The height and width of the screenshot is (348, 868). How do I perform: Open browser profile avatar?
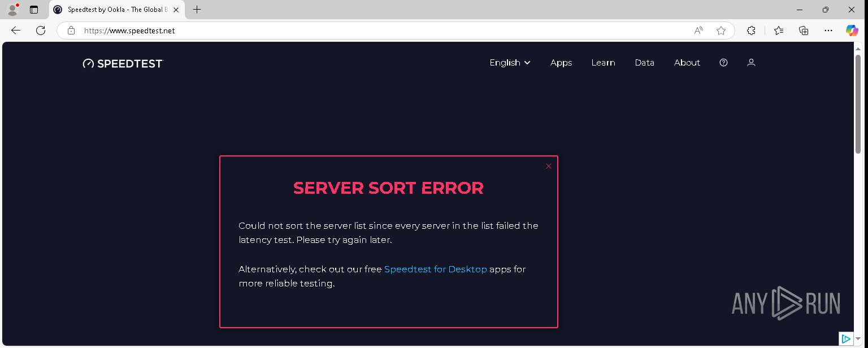[12, 10]
